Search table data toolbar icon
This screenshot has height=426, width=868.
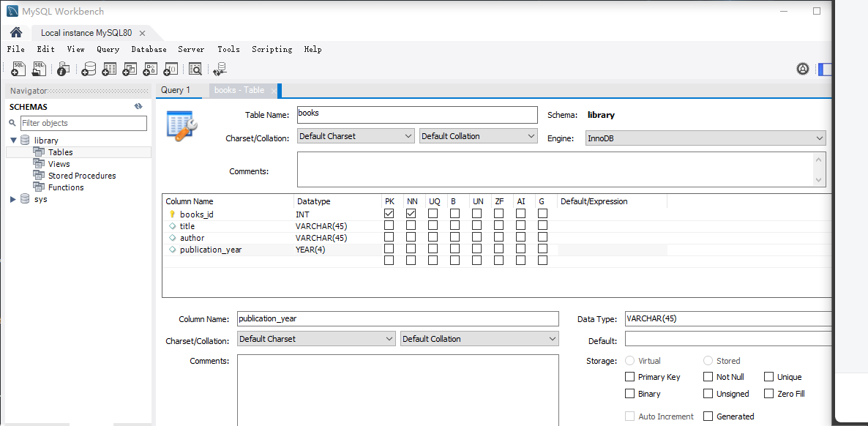tap(195, 69)
